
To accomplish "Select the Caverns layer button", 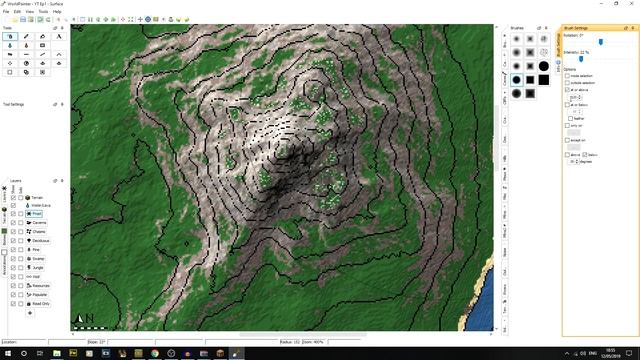I will [x=36, y=223].
